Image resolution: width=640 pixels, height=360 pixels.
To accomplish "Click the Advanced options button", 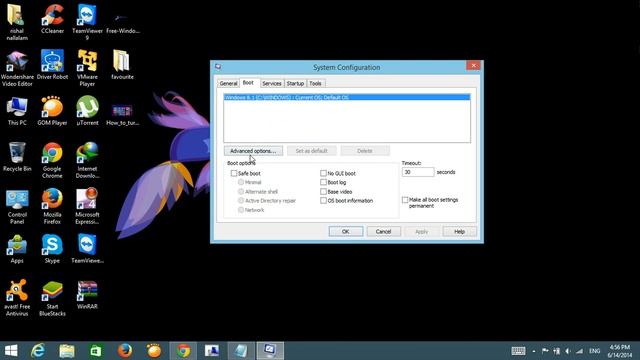I will tap(253, 151).
